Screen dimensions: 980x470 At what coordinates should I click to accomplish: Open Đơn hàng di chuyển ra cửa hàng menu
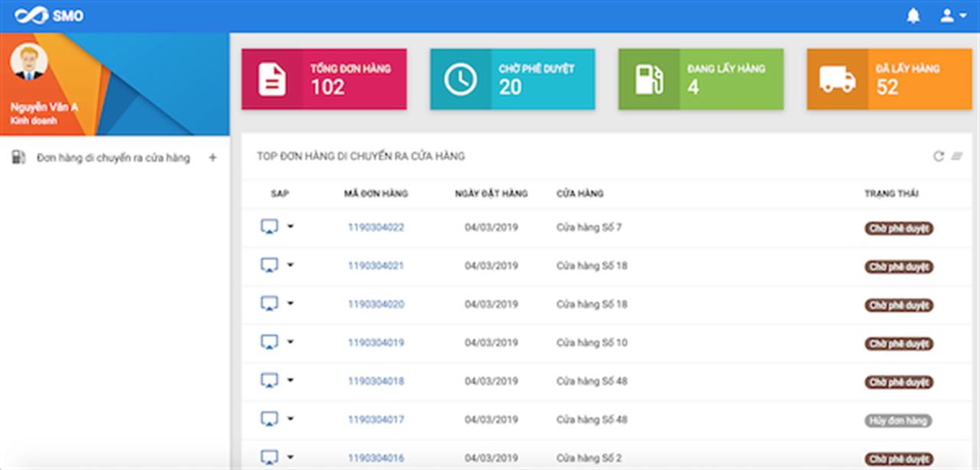coord(115,158)
